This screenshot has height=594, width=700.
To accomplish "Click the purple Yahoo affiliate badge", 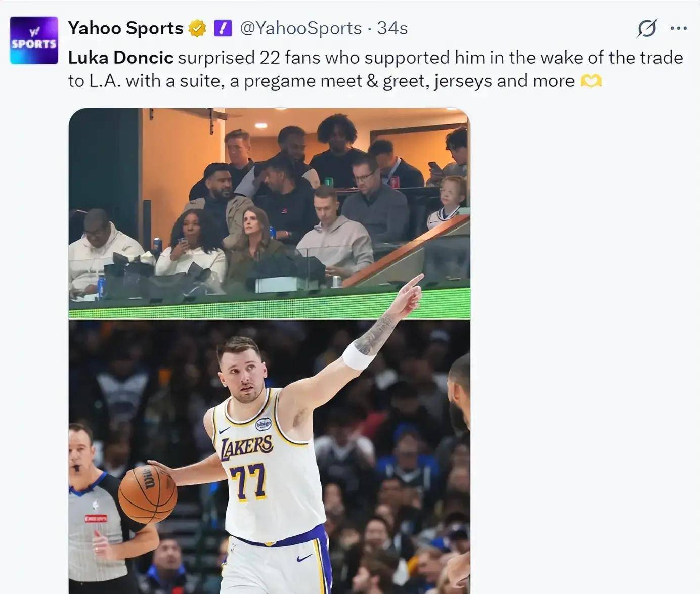I will point(223,28).
